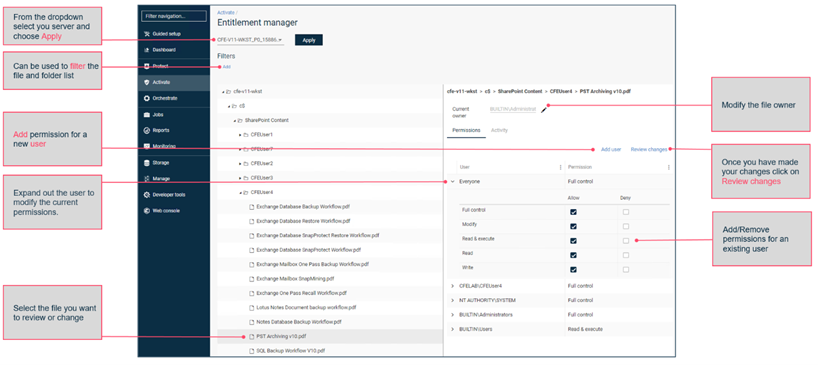Click the Protect icon in sidebar

(x=147, y=66)
